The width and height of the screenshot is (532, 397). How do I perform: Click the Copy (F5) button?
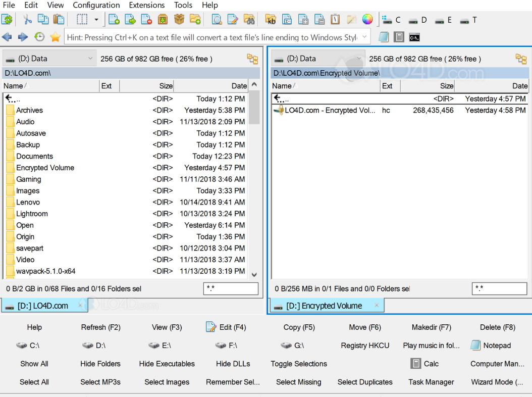point(299,327)
